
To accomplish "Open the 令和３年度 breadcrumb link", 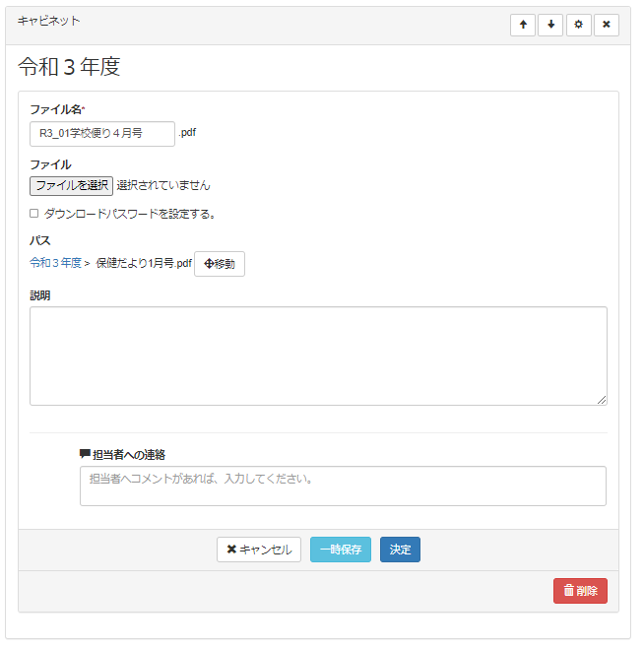I will (55, 264).
